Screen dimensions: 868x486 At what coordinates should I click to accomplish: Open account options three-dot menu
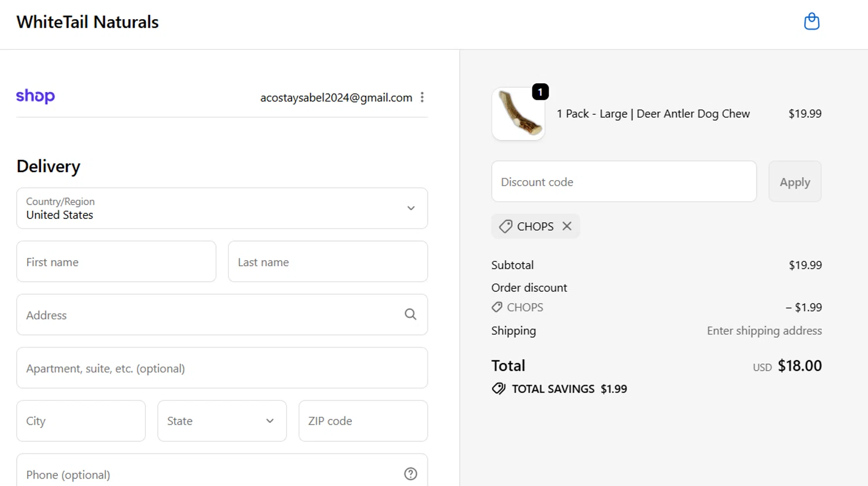pos(422,97)
